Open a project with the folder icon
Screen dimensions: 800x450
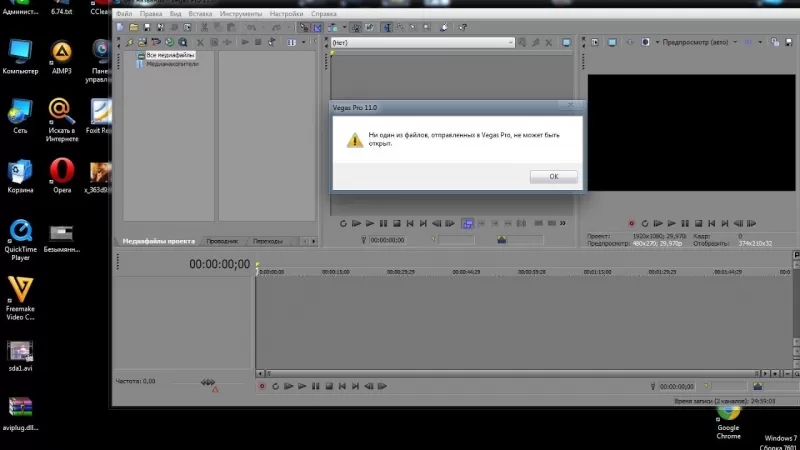(134, 27)
